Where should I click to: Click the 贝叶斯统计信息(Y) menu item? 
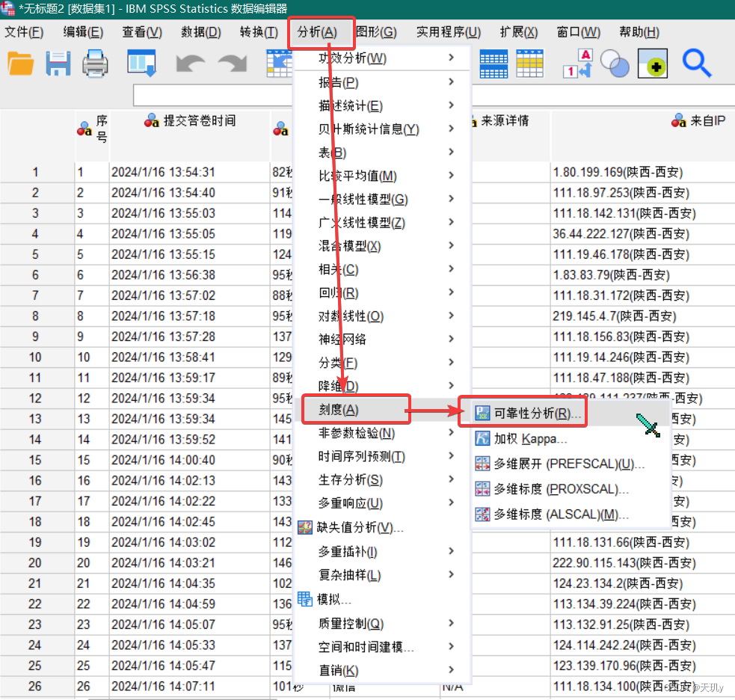pos(369,129)
